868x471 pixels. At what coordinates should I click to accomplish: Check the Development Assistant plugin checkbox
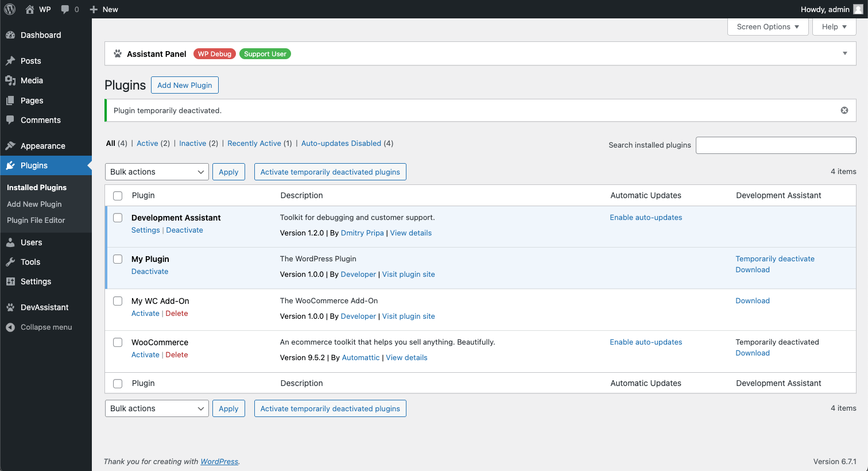point(118,218)
